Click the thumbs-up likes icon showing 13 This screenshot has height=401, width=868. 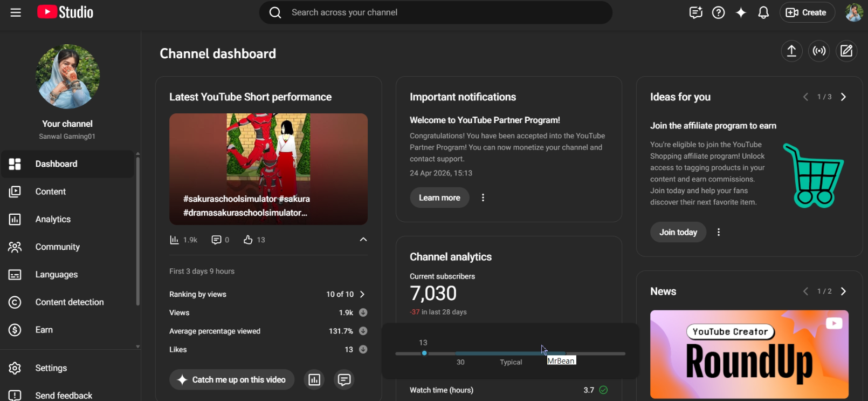click(x=248, y=240)
